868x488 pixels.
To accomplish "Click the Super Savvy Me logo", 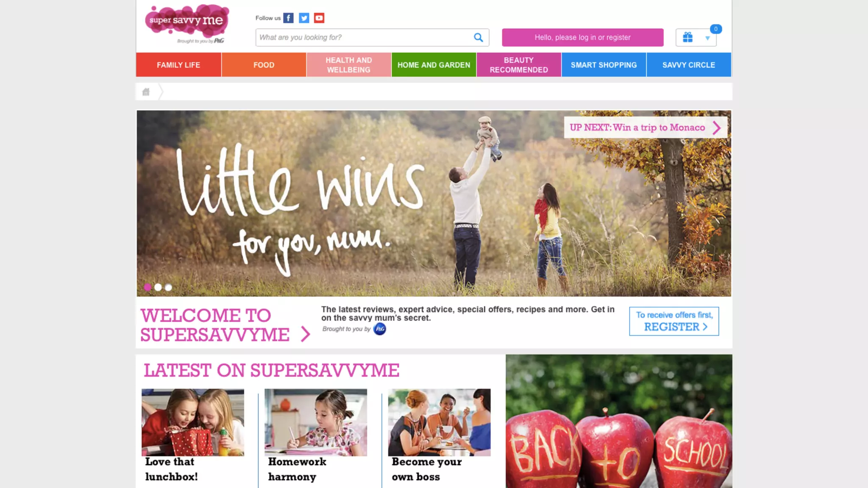I will (187, 24).
